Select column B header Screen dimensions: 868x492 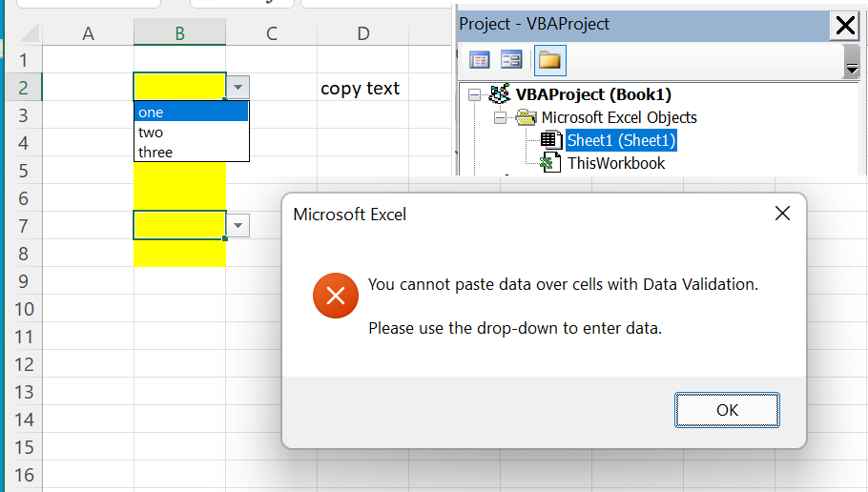click(x=179, y=33)
